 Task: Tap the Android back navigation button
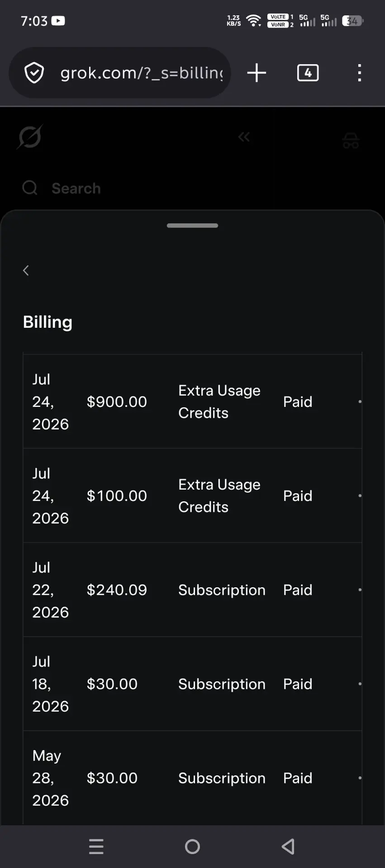pos(288,846)
